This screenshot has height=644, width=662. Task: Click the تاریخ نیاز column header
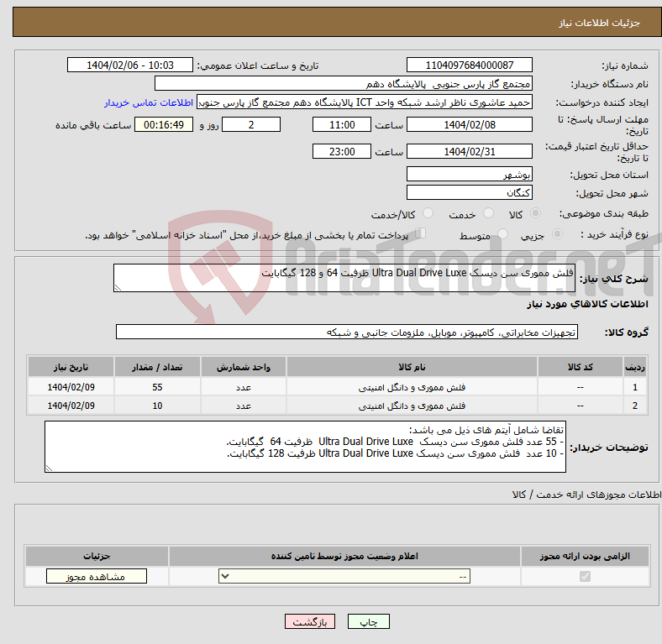pos(71,367)
